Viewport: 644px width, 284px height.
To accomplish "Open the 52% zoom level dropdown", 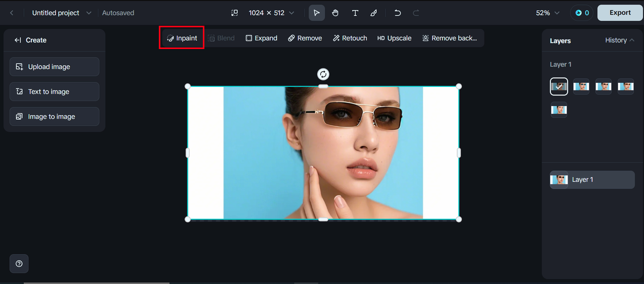I will 548,13.
